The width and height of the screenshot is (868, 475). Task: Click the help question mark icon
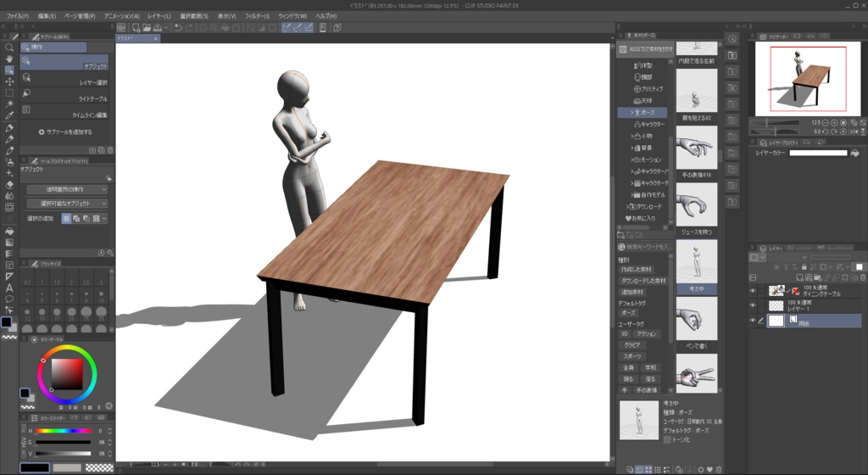click(x=337, y=27)
